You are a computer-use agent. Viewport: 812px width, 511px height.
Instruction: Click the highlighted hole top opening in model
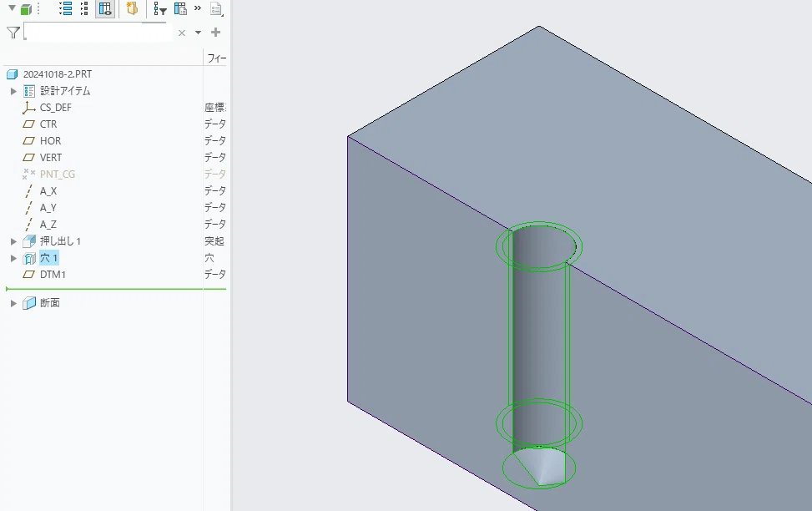pos(539,245)
